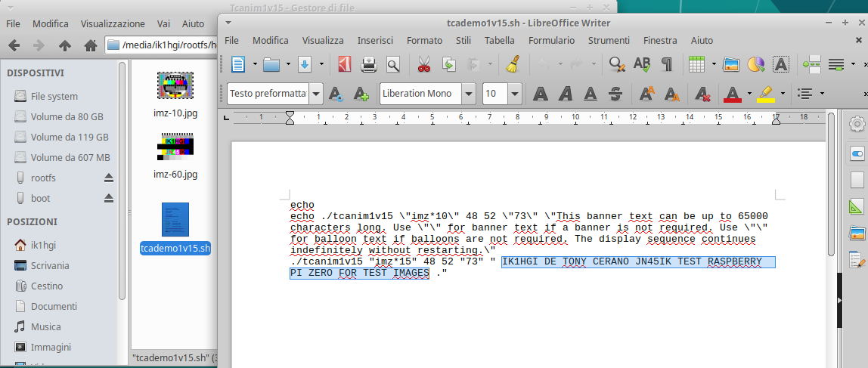Apply subscript to selected text
868x368 pixels.
pyautogui.click(x=671, y=94)
